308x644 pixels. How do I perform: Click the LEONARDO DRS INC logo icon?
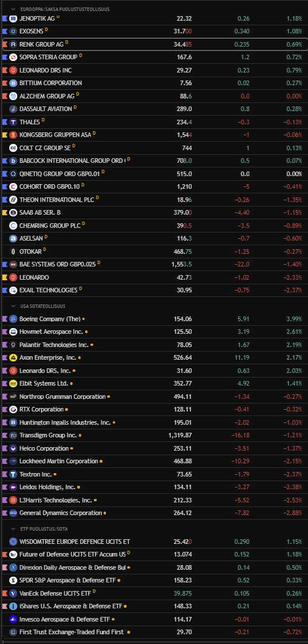pyautogui.click(x=13, y=70)
